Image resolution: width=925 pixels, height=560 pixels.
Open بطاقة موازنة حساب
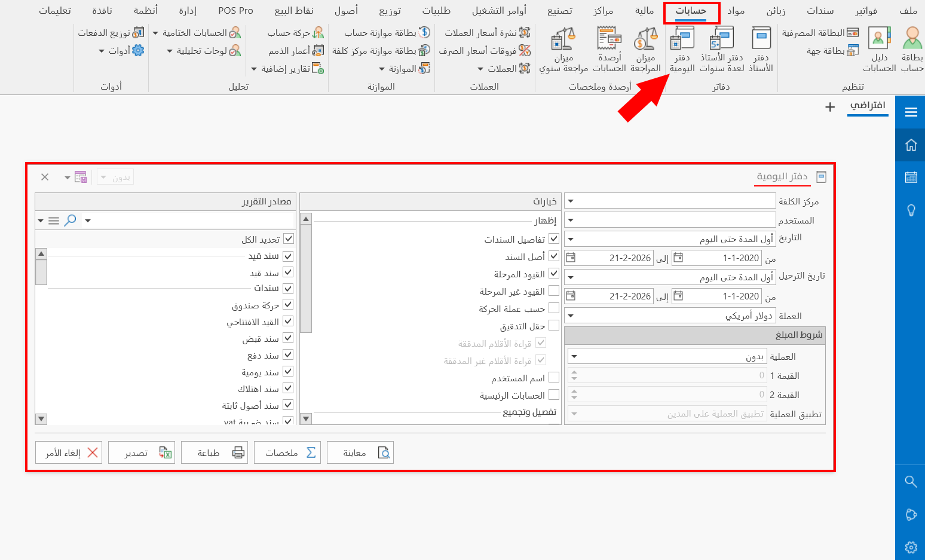387,33
